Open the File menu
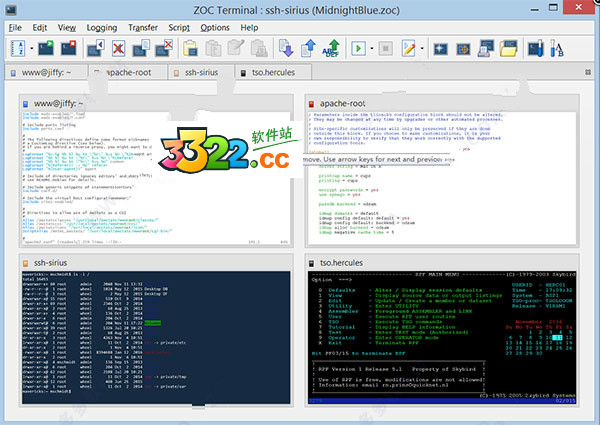 coord(15,28)
